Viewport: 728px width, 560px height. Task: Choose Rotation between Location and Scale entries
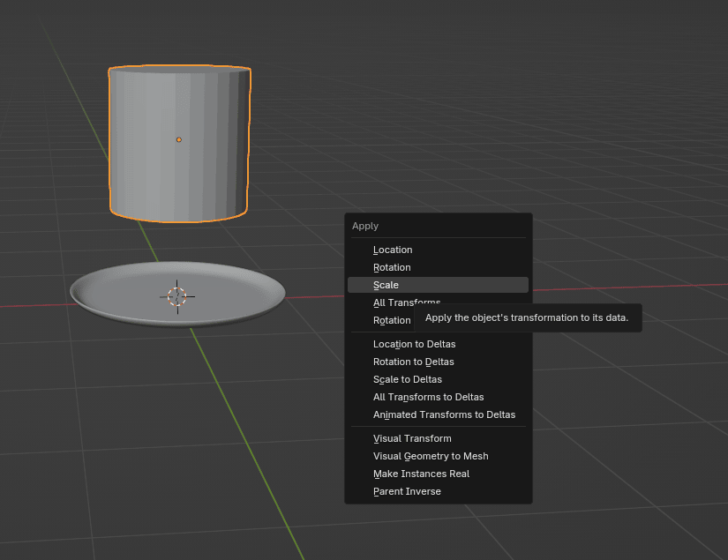tap(392, 267)
